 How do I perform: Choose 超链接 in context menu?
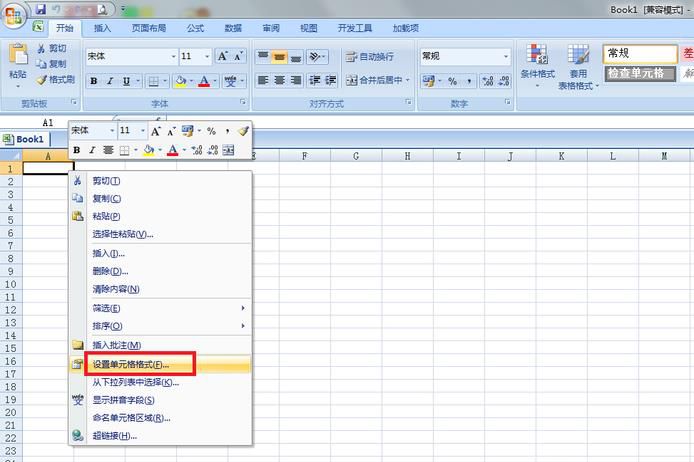(x=160, y=436)
